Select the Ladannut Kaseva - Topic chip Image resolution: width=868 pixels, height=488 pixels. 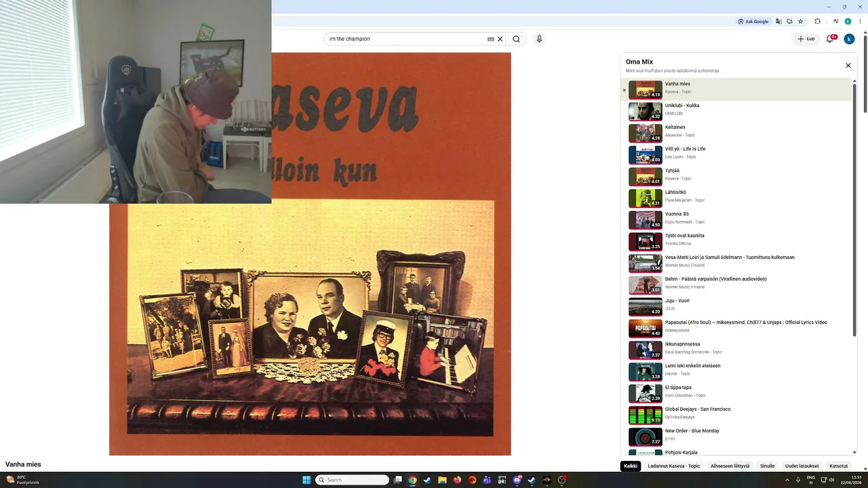click(674, 466)
